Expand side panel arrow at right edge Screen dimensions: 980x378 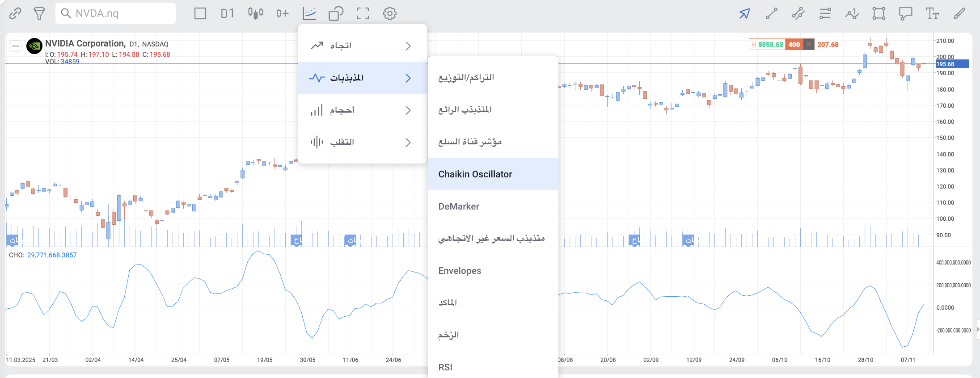[978, 329]
